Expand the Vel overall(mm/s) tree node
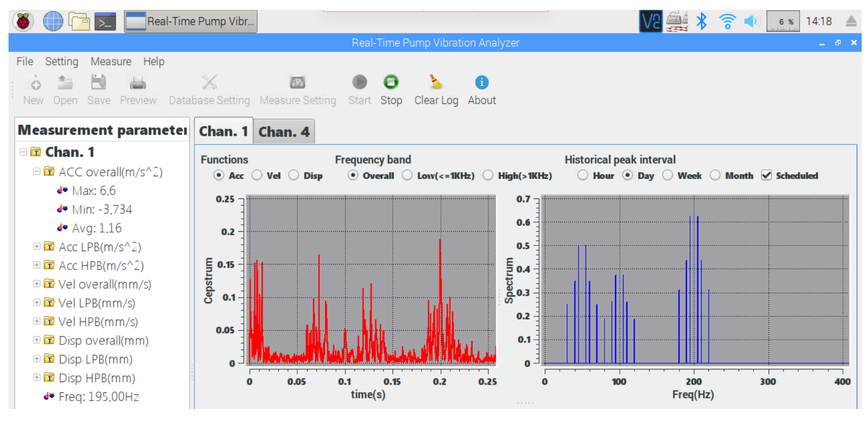 [x=36, y=284]
